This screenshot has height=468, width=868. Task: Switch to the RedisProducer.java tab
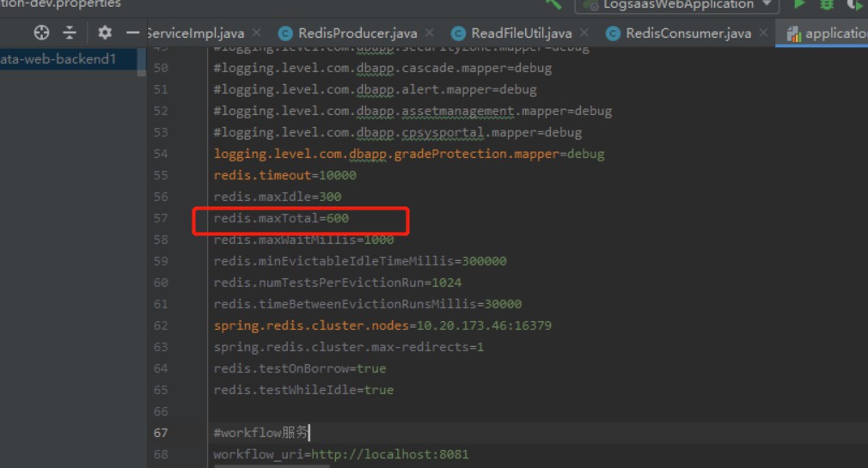click(358, 33)
